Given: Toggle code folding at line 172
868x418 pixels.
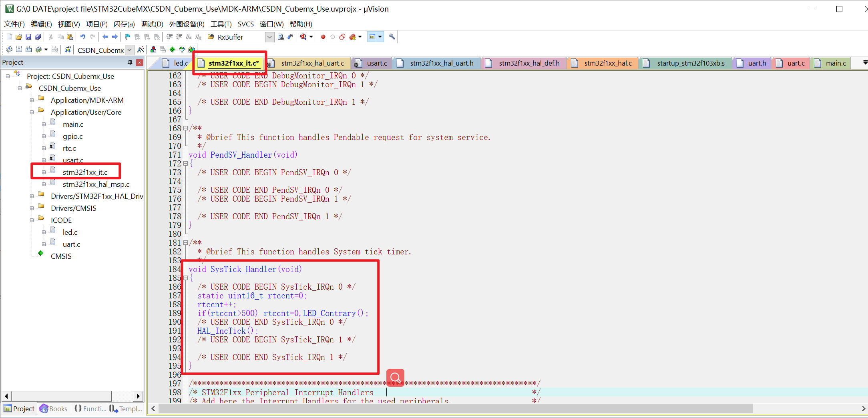Looking at the screenshot, I should pos(185,164).
